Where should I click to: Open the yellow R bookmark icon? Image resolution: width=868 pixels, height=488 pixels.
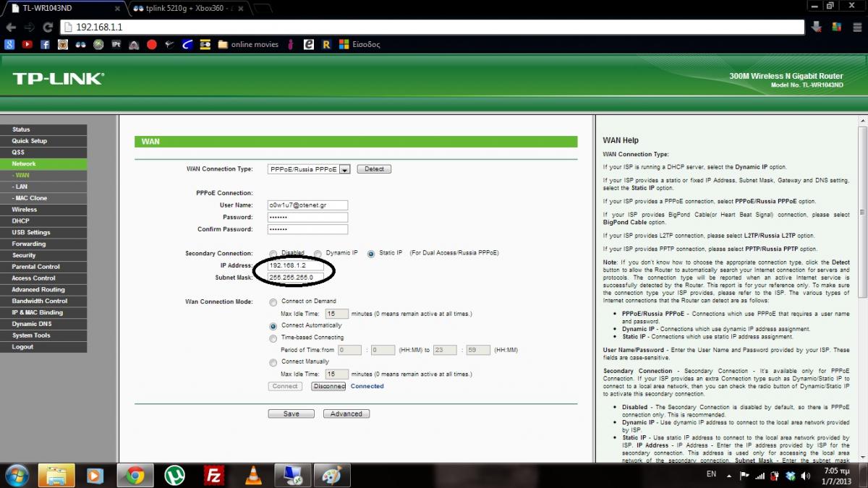tap(326, 44)
